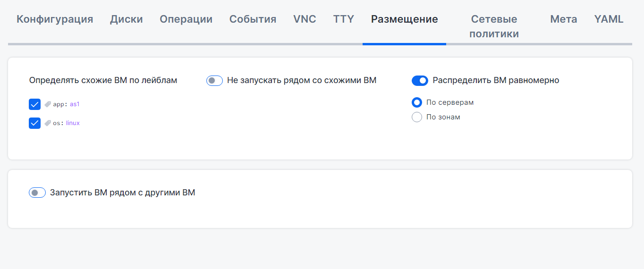This screenshot has height=269, width=644.
Task: Turn on 'Запустить ВМ рядом с другими ВМ'
Action: [37, 193]
